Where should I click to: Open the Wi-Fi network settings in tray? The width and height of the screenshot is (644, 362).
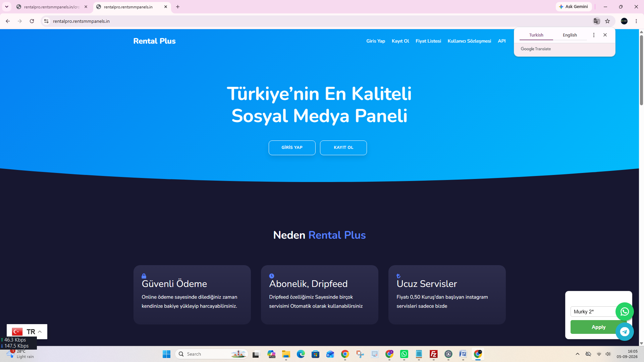pyautogui.click(x=599, y=354)
